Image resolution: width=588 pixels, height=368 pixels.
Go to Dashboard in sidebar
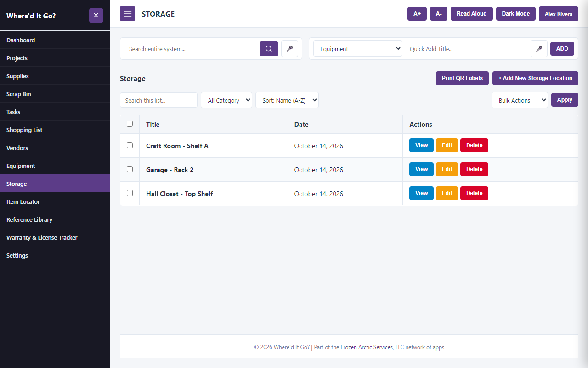coord(55,40)
